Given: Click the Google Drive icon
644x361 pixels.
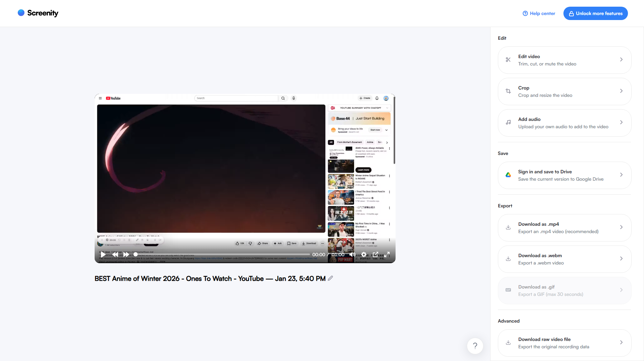Looking at the screenshot, I should click(508, 175).
